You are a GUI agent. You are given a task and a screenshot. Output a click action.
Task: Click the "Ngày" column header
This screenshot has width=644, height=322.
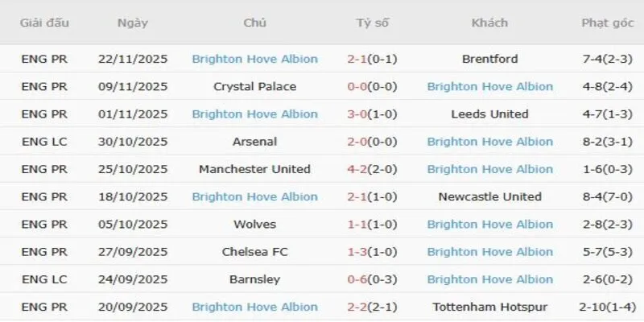coord(132,23)
